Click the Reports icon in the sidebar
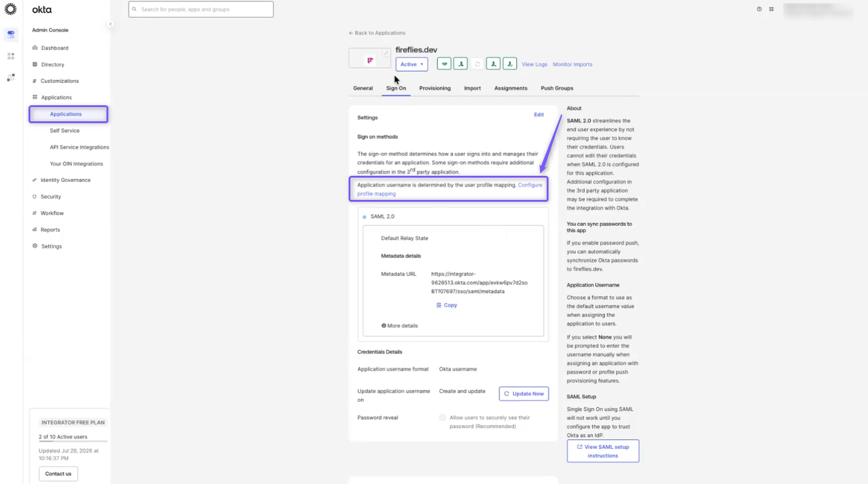 35,230
